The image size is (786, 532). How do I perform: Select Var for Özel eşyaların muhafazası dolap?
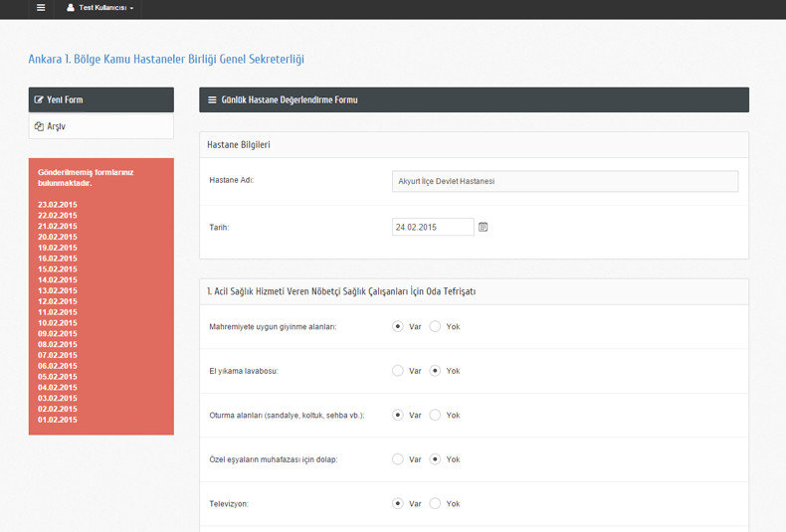pyautogui.click(x=398, y=459)
